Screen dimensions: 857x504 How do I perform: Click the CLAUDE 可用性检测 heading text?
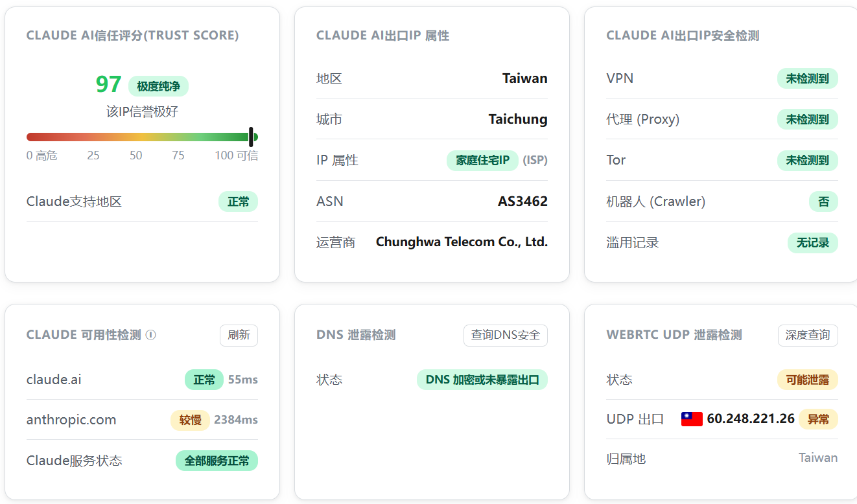84,335
